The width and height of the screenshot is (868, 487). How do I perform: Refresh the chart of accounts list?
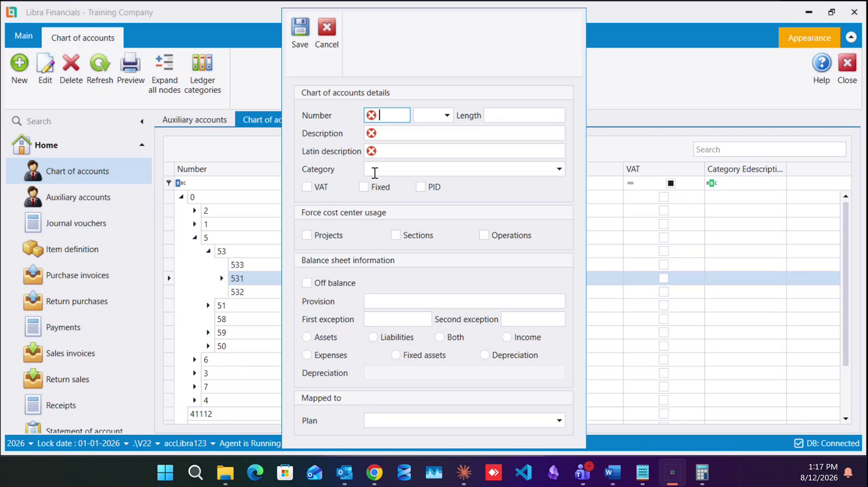click(99, 69)
